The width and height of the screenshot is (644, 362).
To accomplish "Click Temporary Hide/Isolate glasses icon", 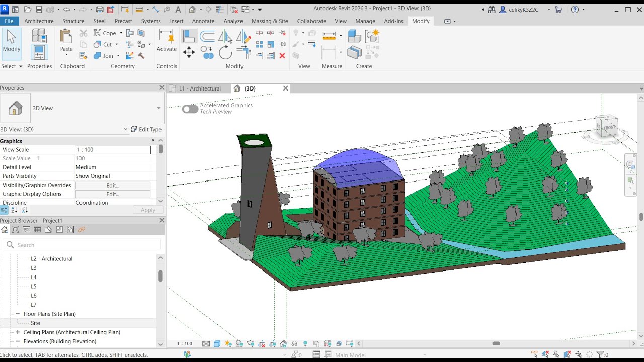I will [295, 344].
